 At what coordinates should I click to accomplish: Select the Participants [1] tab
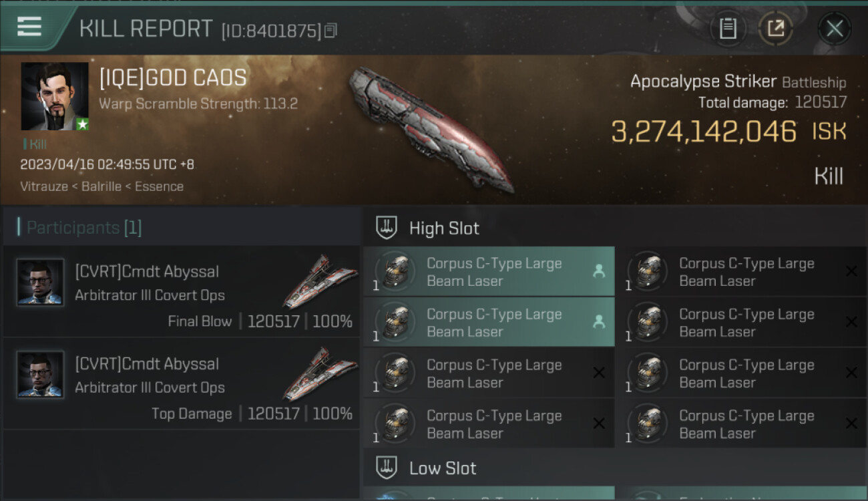[x=84, y=228]
